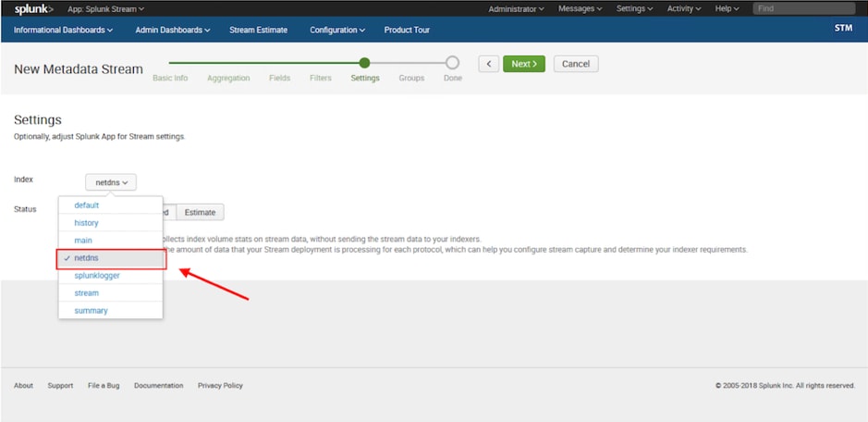The image size is (868, 422).
Task: Expand the Informational Dashboards menu
Action: pyautogui.click(x=64, y=30)
